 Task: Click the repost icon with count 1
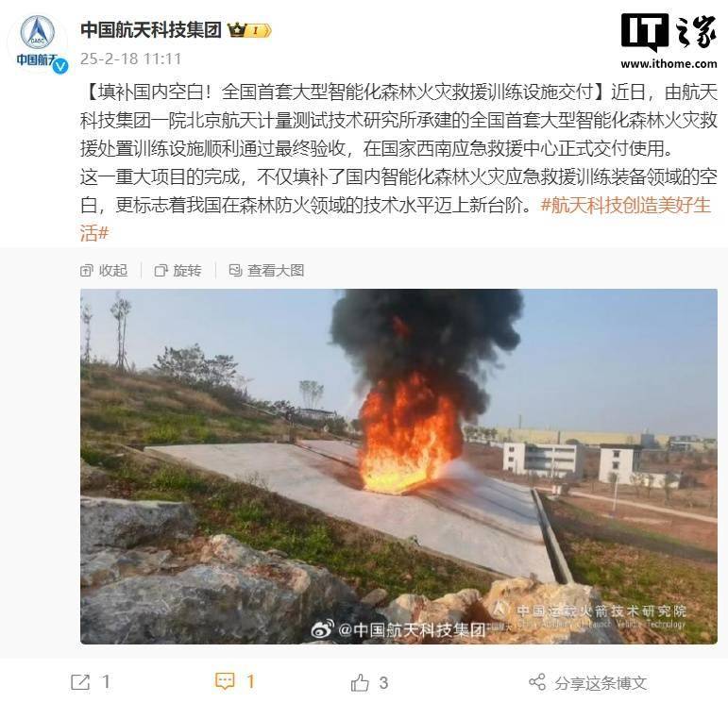tap(80, 681)
